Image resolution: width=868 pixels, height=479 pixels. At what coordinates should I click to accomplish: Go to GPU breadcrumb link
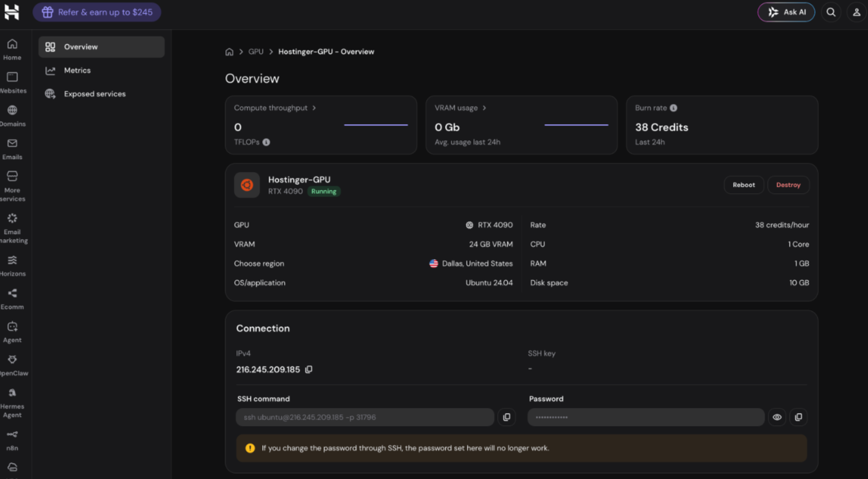[x=256, y=52]
